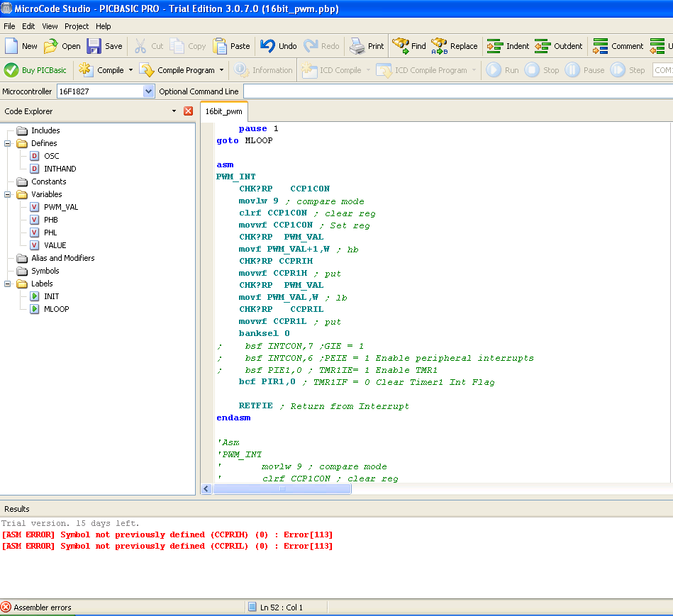The image size is (673, 616).
Task: Click the Replace icon
Action: pos(440,46)
